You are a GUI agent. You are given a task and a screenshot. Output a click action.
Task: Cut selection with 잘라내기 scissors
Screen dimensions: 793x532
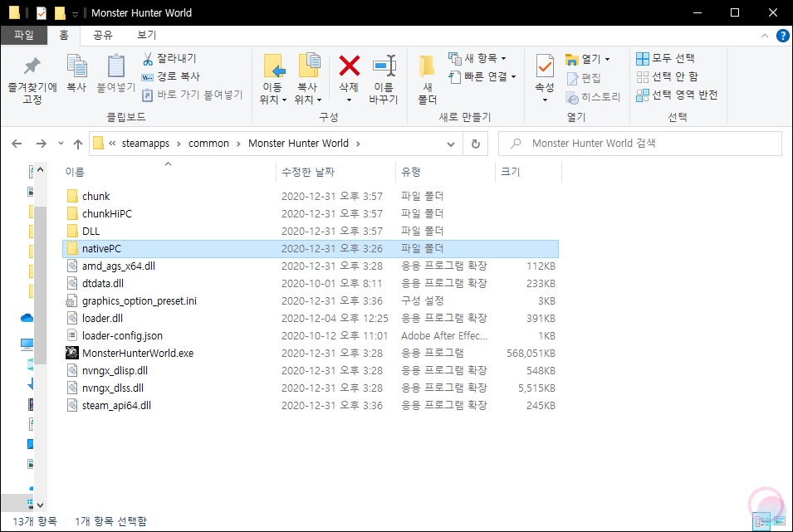pos(170,59)
